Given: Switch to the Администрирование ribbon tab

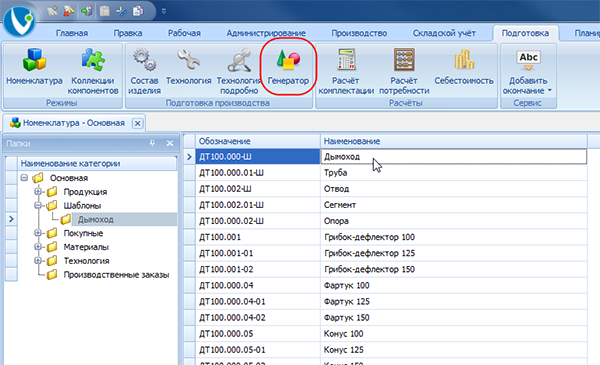Looking at the screenshot, I should pyautogui.click(x=266, y=33).
